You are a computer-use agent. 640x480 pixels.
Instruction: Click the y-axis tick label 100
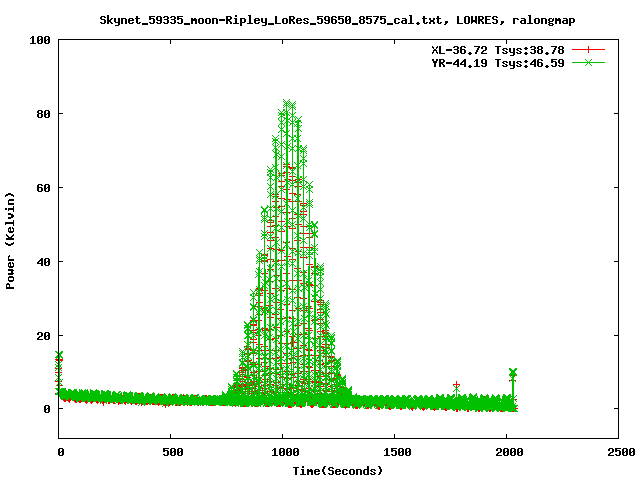click(x=40, y=40)
